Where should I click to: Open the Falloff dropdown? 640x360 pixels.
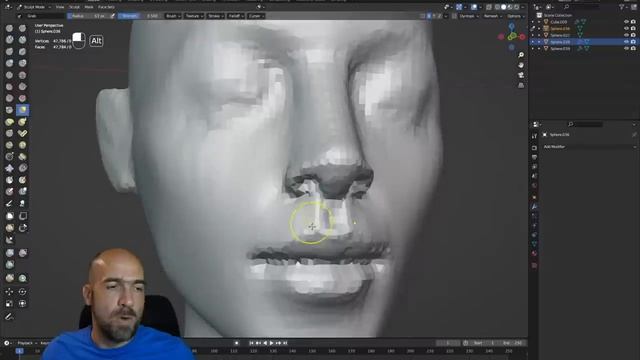(x=236, y=16)
